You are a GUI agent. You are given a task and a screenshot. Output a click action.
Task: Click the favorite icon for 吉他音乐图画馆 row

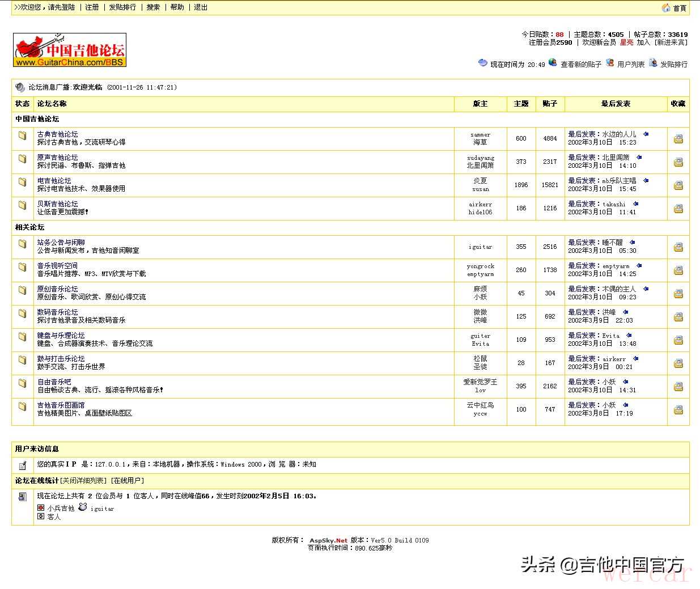678,410
